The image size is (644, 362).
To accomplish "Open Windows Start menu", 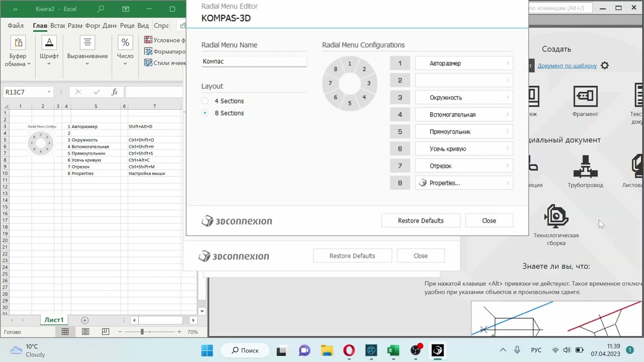I will (x=207, y=350).
